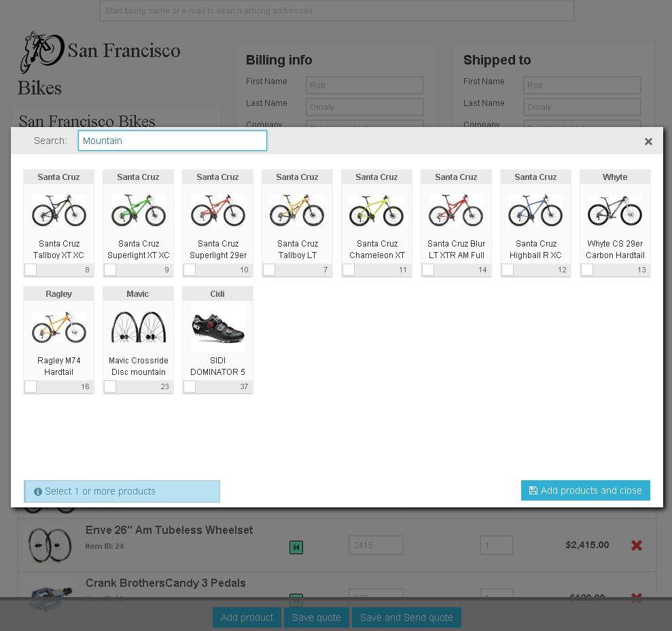
Task: Click the San Francisco Bikes cyclist logo
Action: [x=41, y=52]
